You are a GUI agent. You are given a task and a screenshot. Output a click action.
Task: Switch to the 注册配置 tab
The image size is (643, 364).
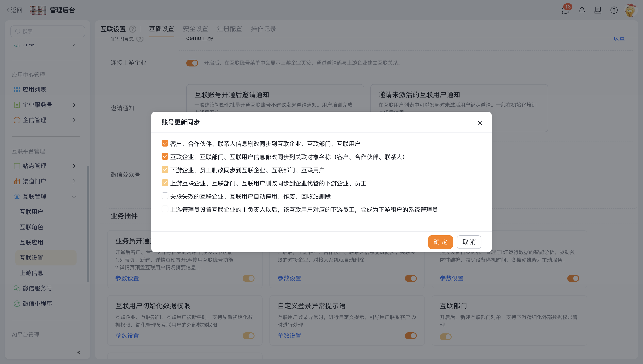pos(229,29)
